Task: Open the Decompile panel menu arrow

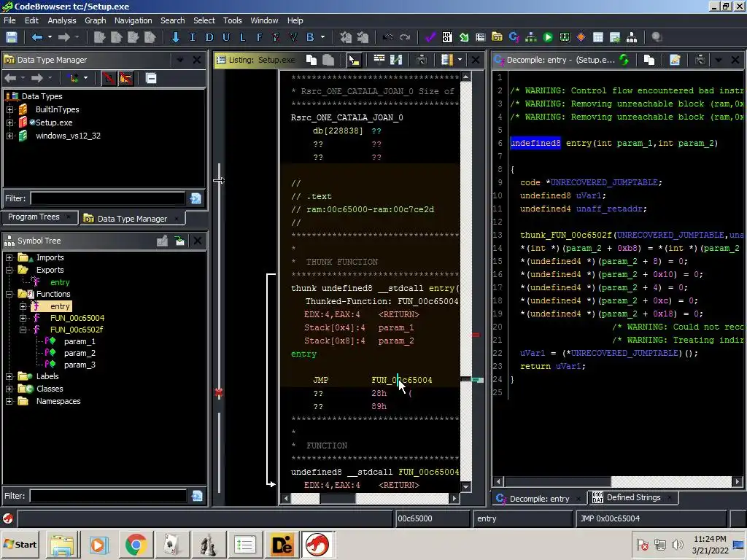Action: 718,60
